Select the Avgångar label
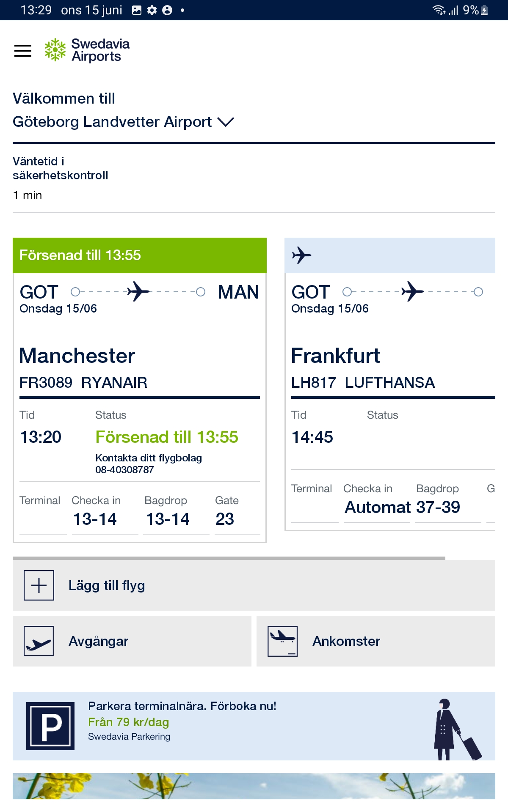 click(x=98, y=641)
